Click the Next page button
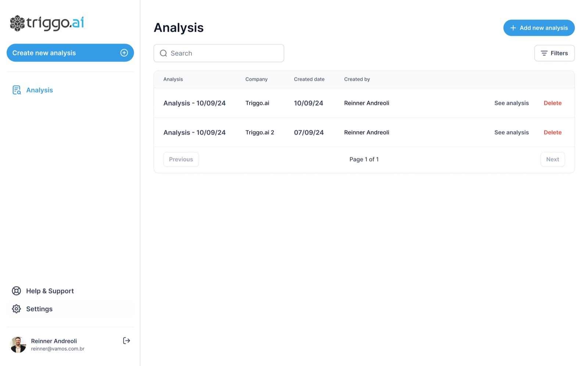Screen dimensions: 588x366 pos(552,159)
